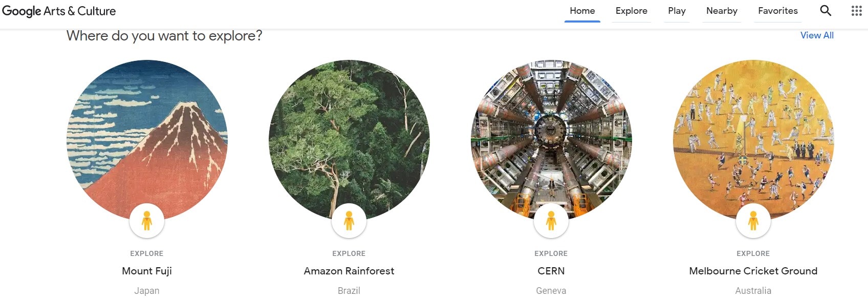This screenshot has height=300, width=868.
Task: Click the Melbourne Cricket Ground title
Action: pos(753,271)
